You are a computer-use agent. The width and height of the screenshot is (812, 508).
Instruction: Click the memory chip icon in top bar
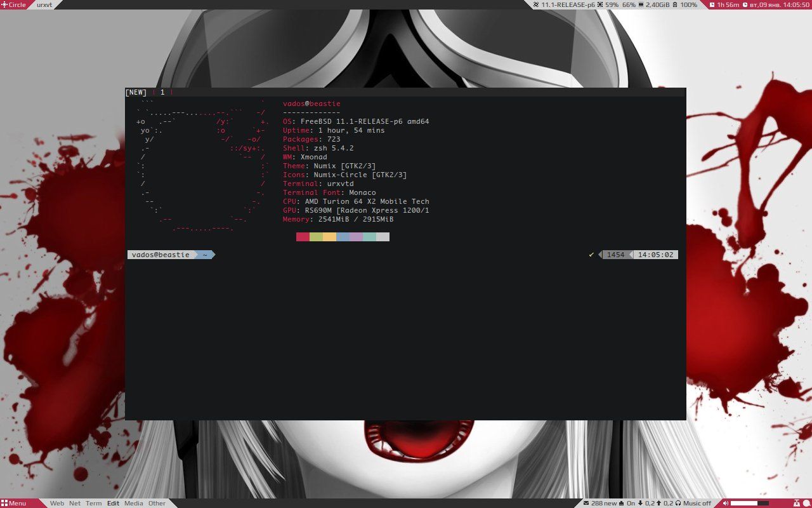[x=641, y=4]
